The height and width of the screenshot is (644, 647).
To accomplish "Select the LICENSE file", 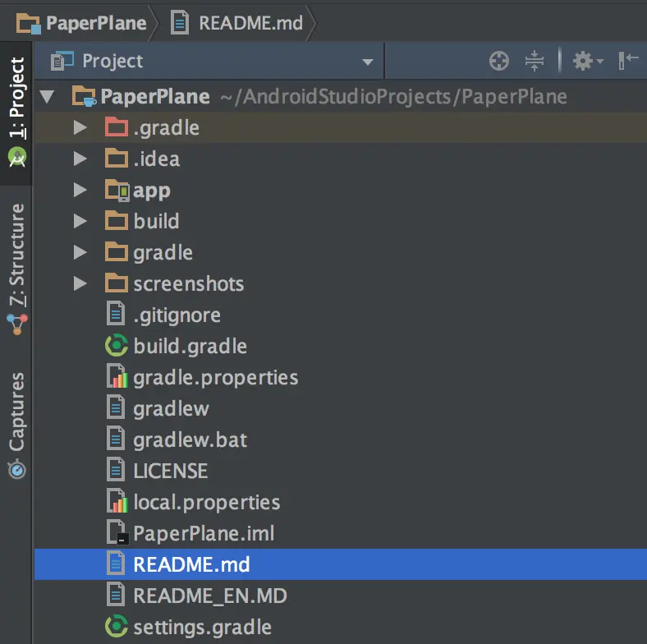I will [171, 471].
